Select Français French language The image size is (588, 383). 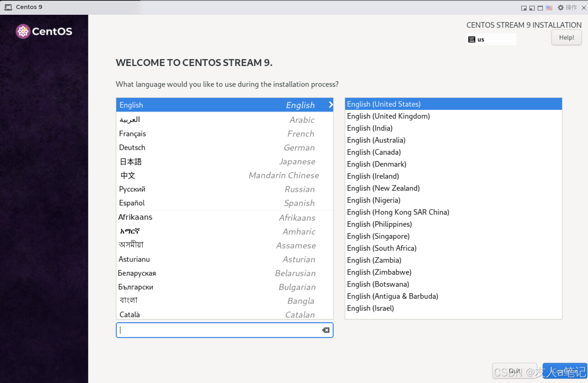coord(225,134)
